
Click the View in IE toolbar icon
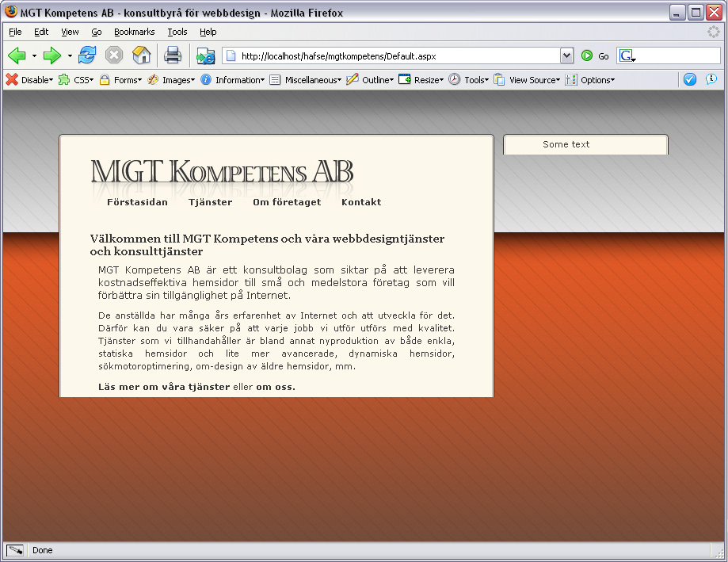point(205,56)
